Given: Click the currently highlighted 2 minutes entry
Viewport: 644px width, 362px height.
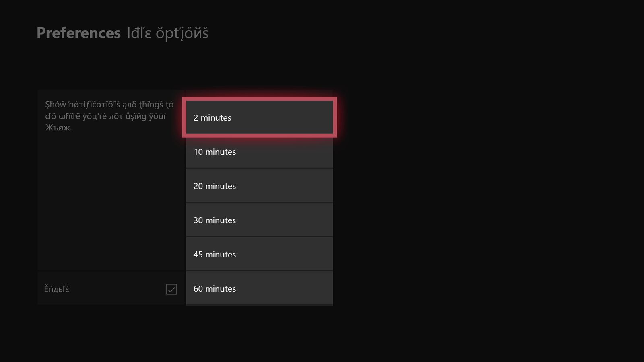Looking at the screenshot, I should click(x=259, y=117).
